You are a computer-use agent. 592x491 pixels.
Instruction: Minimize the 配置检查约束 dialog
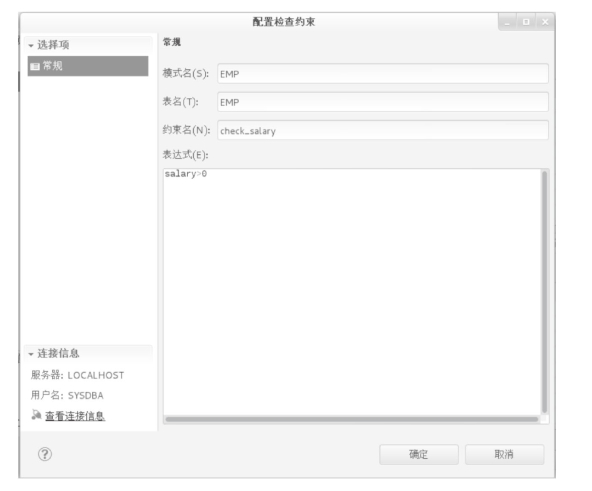point(507,22)
